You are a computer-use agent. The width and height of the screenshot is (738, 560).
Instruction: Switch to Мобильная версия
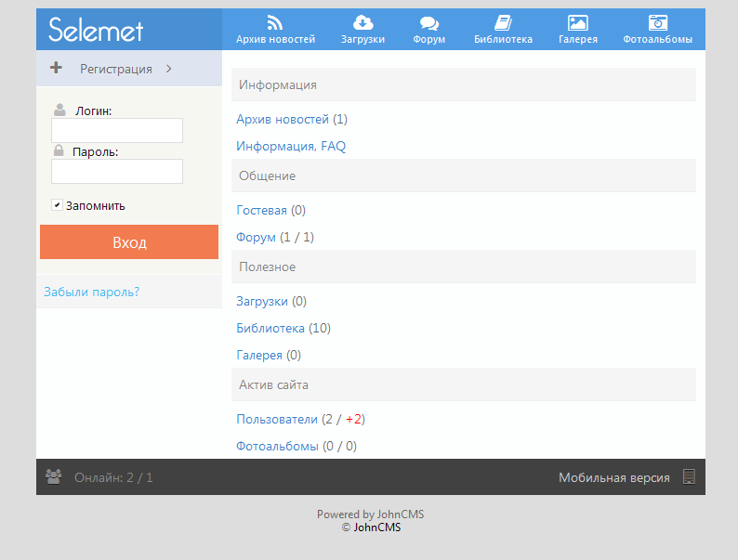[613, 477]
